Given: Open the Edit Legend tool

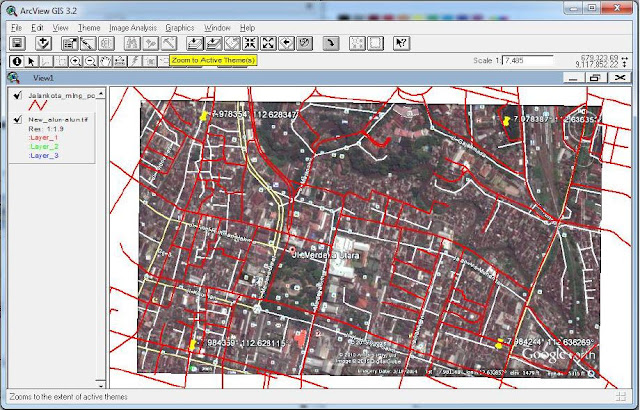Looking at the screenshot, I should tap(88, 43).
